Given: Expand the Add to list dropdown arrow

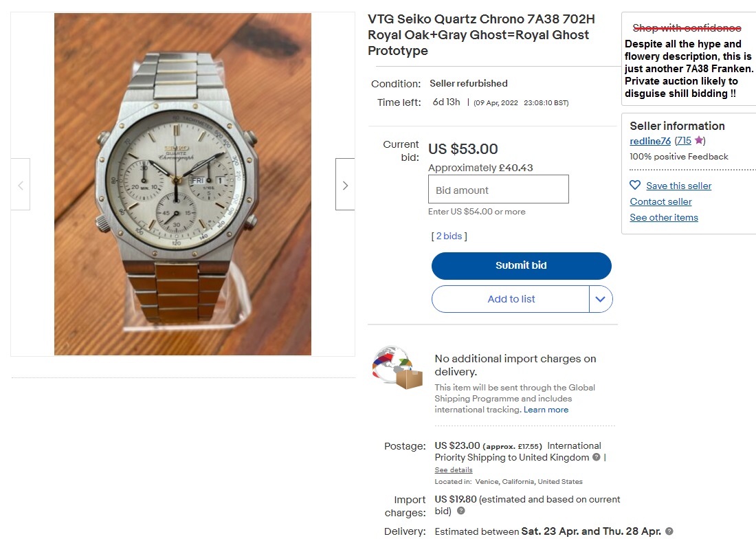Looking at the screenshot, I should [x=600, y=299].
